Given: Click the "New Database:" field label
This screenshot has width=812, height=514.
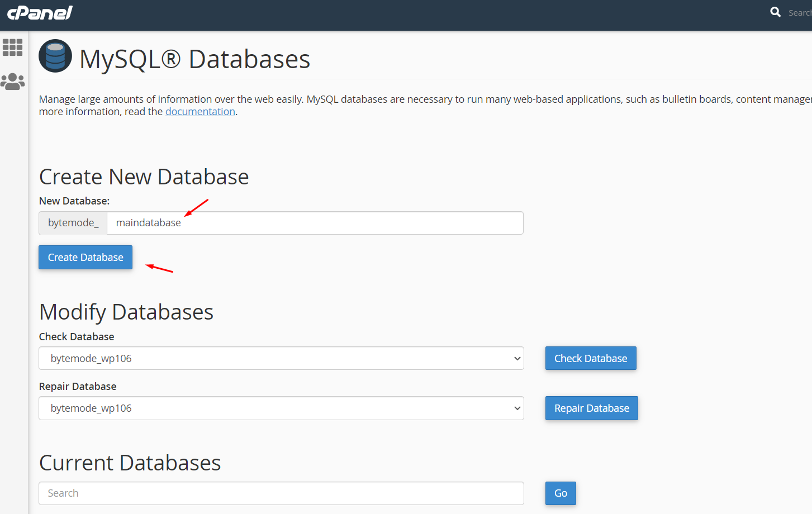Looking at the screenshot, I should tap(74, 201).
